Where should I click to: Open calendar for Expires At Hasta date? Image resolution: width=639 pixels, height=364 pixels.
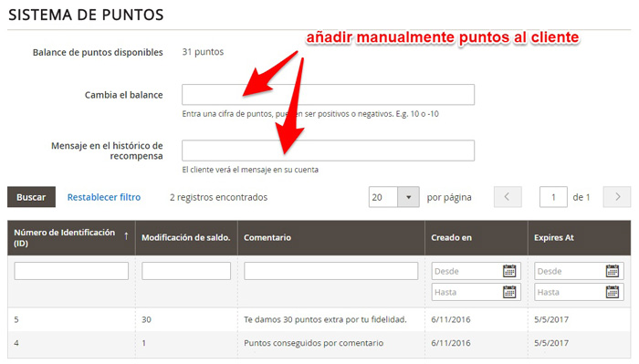click(x=613, y=292)
